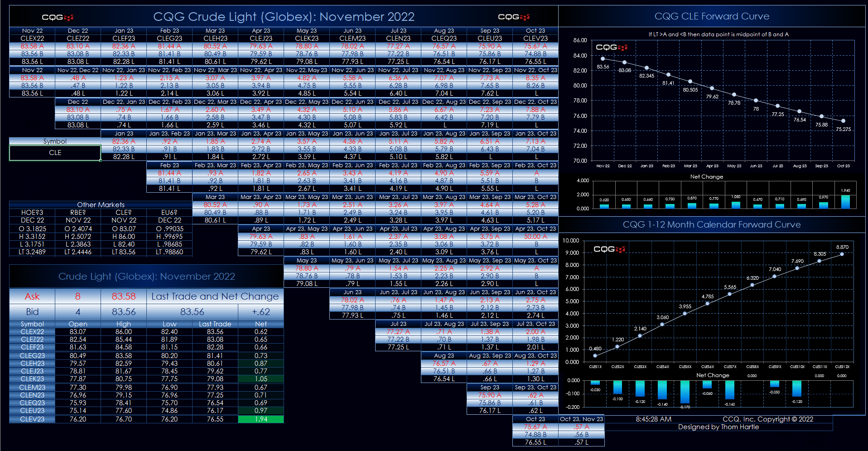868x451 pixels.
Task: Click the 50.00 A cell in Apr 23, Oct 23
Action: [x=535, y=237]
